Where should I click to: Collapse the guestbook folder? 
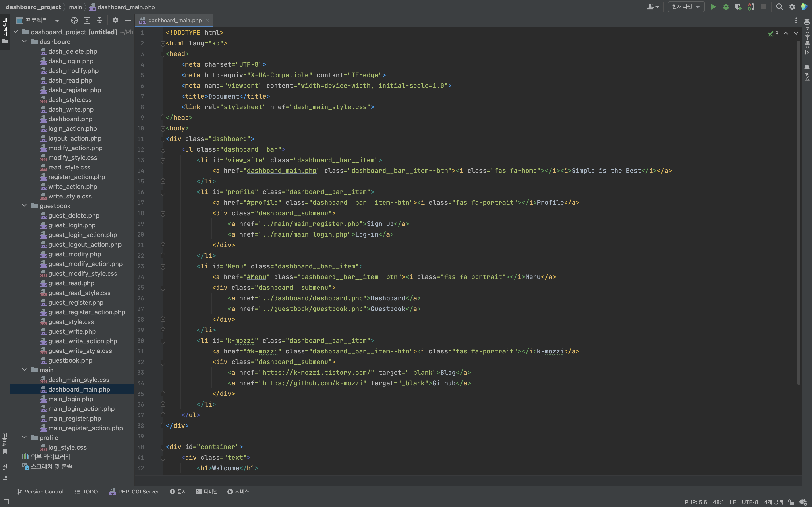pos(24,206)
